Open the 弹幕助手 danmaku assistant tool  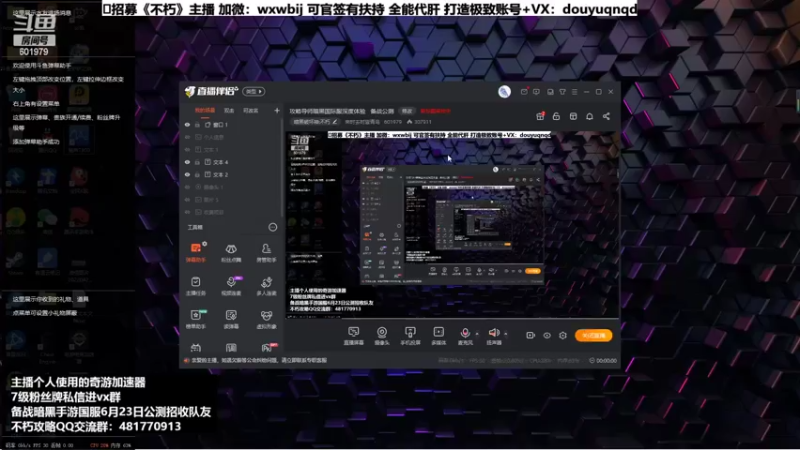point(195,253)
